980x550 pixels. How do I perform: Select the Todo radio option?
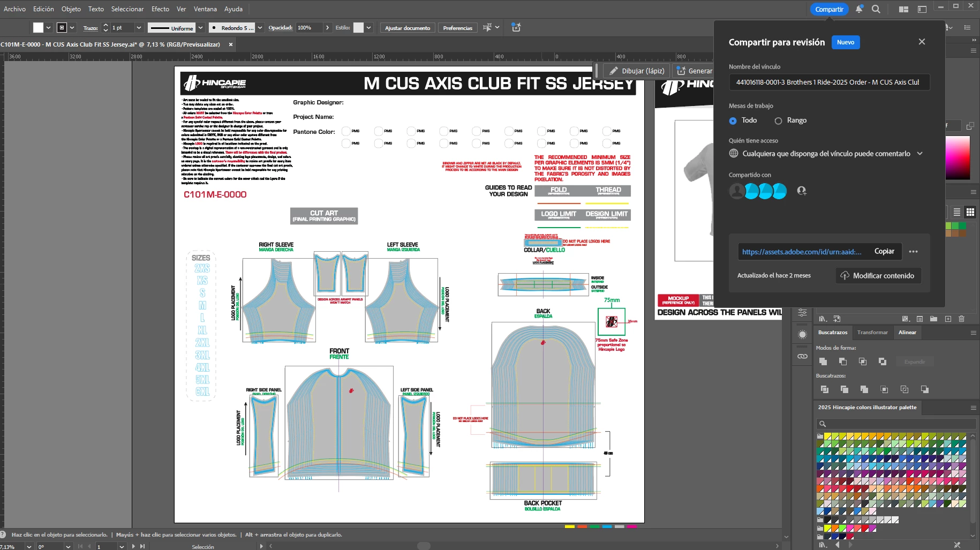(733, 121)
